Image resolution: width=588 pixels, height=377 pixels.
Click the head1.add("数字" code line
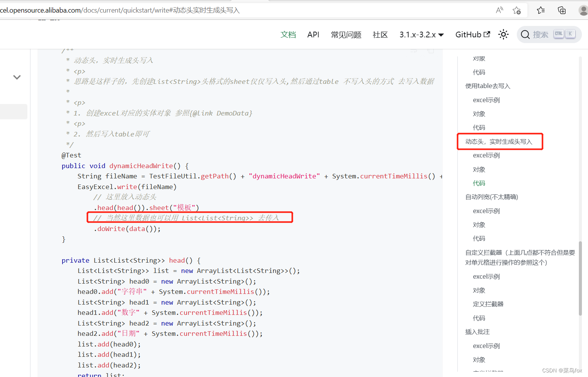coord(170,313)
